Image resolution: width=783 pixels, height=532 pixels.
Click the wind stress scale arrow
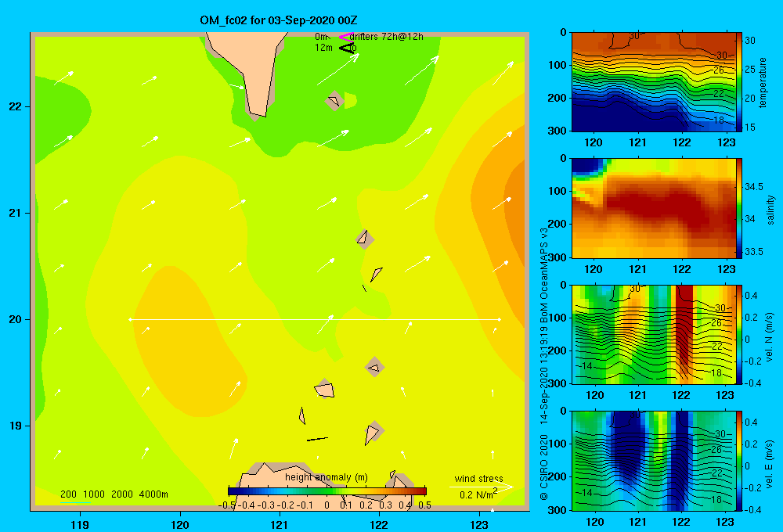pyautogui.click(x=481, y=487)
